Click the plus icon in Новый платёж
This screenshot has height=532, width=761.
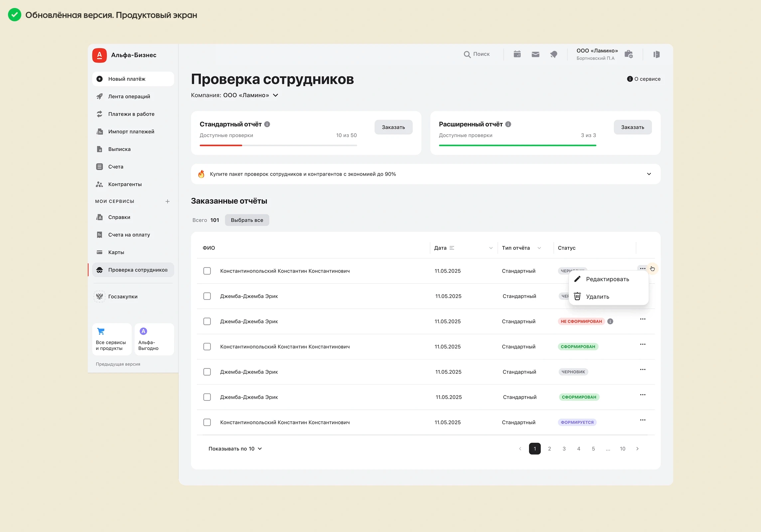(99, 79)
